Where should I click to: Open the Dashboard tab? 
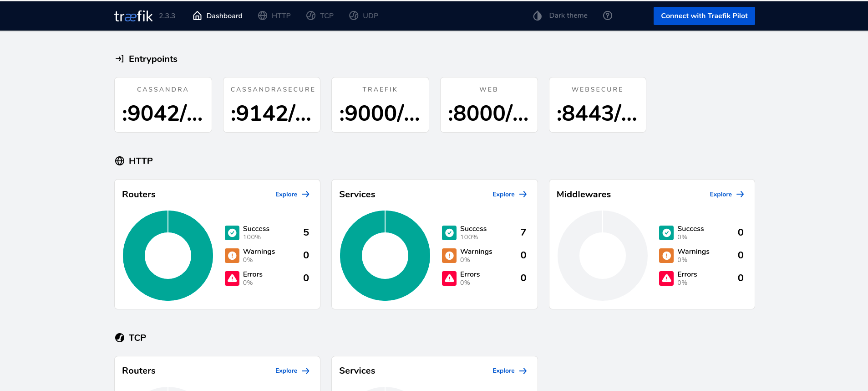(218, 15)
